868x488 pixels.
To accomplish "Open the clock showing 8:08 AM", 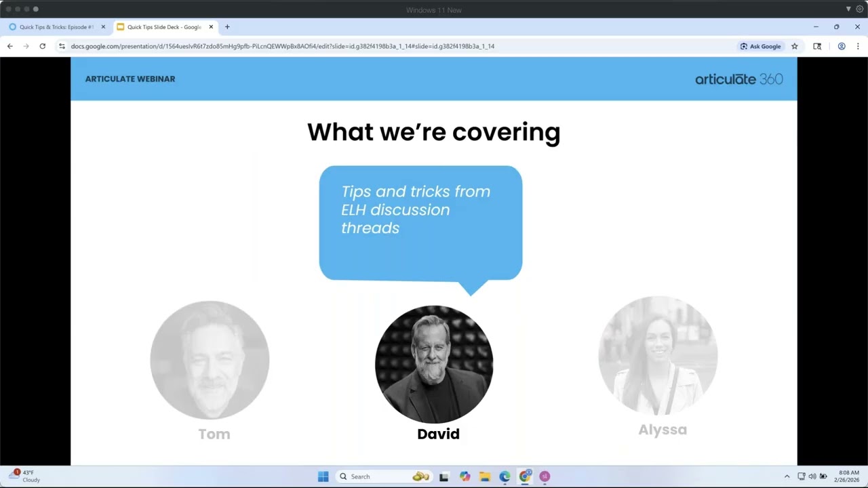I will click(848, 476).
